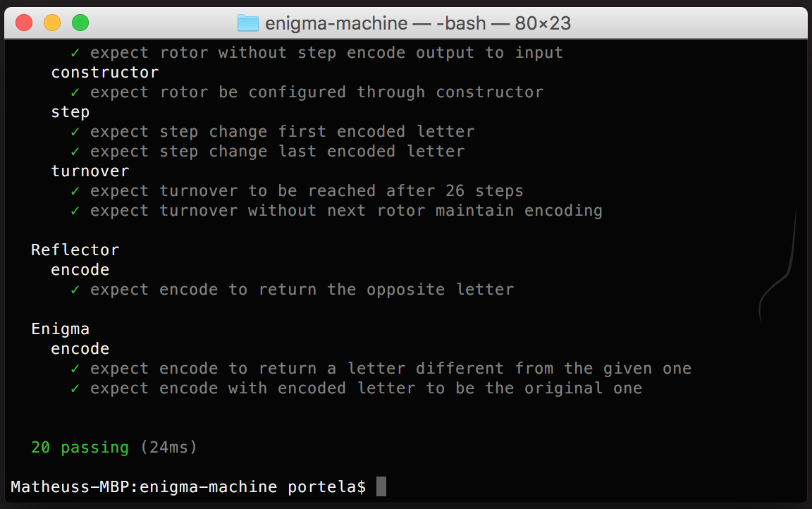This screenshot has width=812, height=509.
Task: Click the enigma-machine window title text
Action: (418, 23)
